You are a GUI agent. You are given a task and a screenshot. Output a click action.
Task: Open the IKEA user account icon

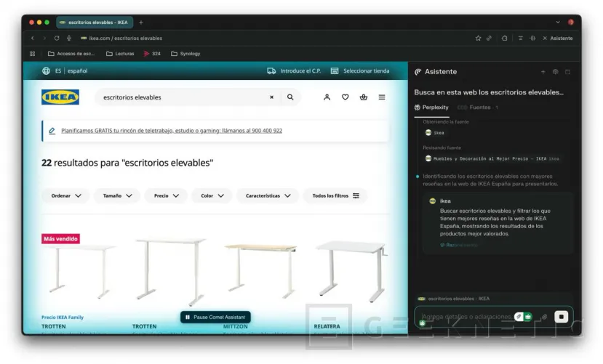[x=327, y=97]
